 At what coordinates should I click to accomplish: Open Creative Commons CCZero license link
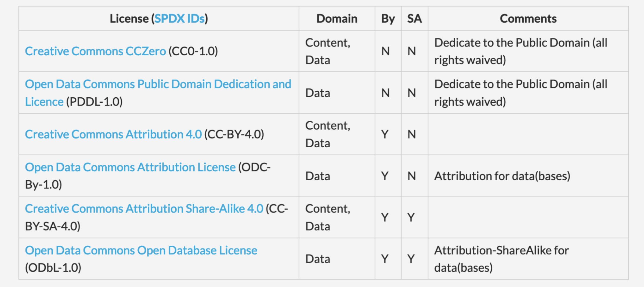coord(95,51)
